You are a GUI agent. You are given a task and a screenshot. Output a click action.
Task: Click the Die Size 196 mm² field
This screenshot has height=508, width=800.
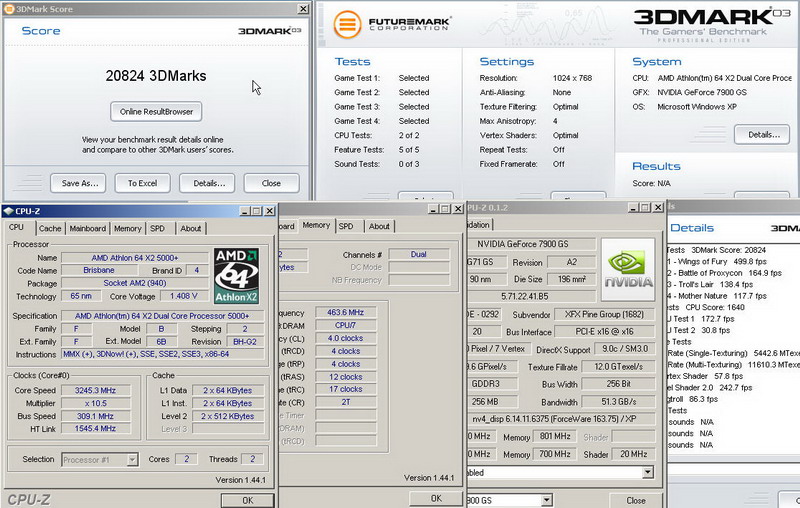(571, 279)
